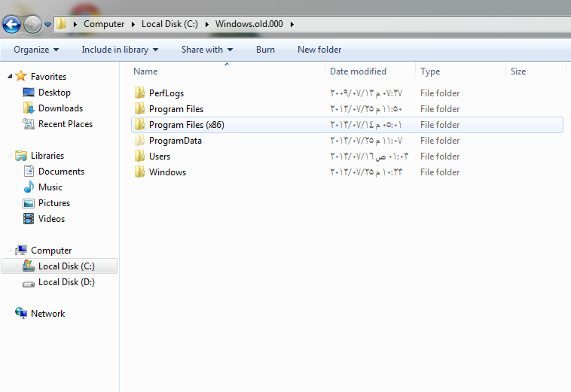Image resolution: width=571 pixels, height=392 pixels.
Task: Select Libraries in navigation pane
Action: pos(47,156)
